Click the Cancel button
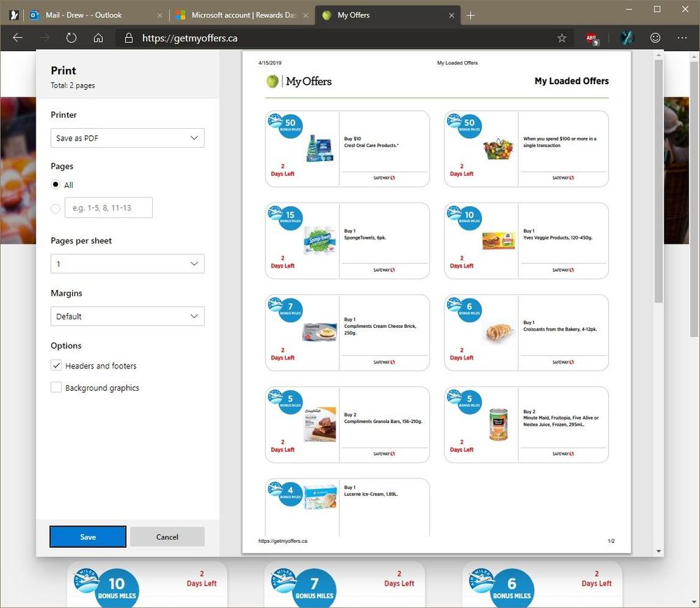This screenshot has width=700, height=608. [x=167, y=537]
